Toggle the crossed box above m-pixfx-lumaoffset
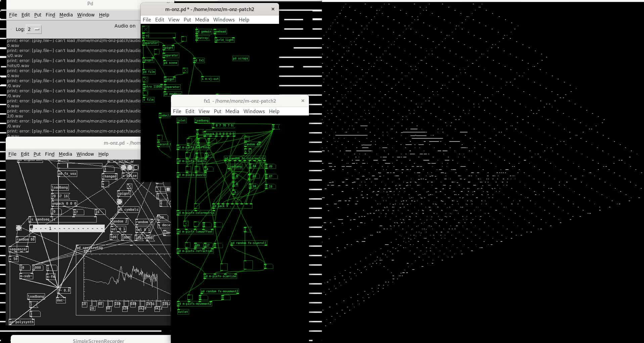This screenshot has height=343, width=644. [x=186, y=224]
